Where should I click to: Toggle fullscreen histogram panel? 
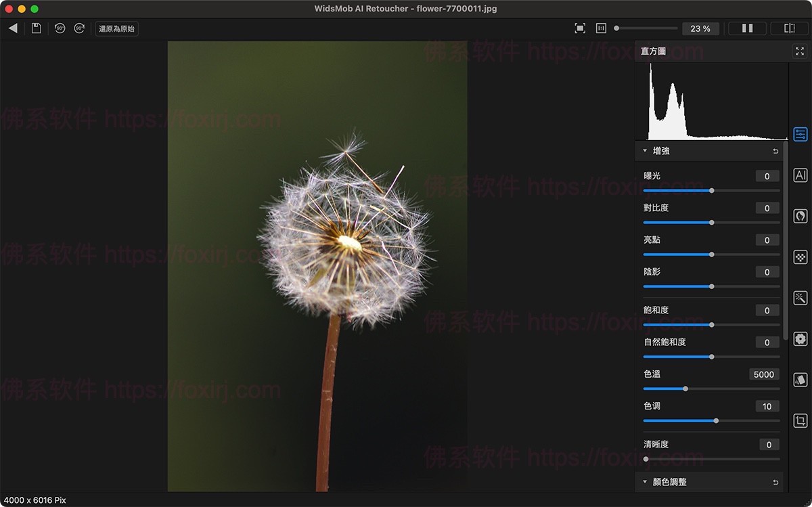[800, 51]
